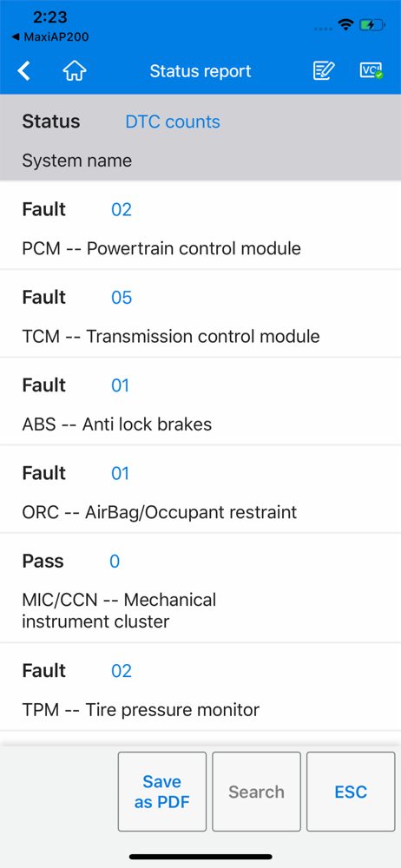Go to home screen via house icon
This screenshot has height=868, width=401.
coord(75,71)
